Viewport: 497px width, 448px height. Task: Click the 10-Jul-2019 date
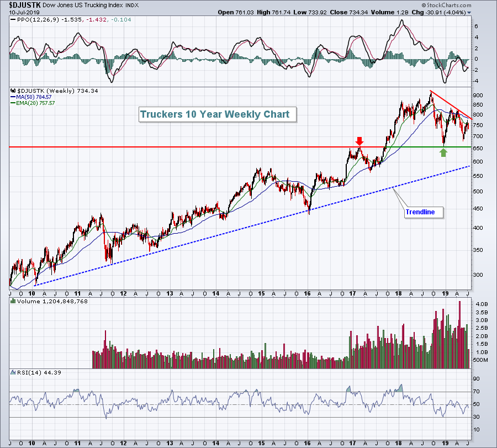tap(24, 13)
